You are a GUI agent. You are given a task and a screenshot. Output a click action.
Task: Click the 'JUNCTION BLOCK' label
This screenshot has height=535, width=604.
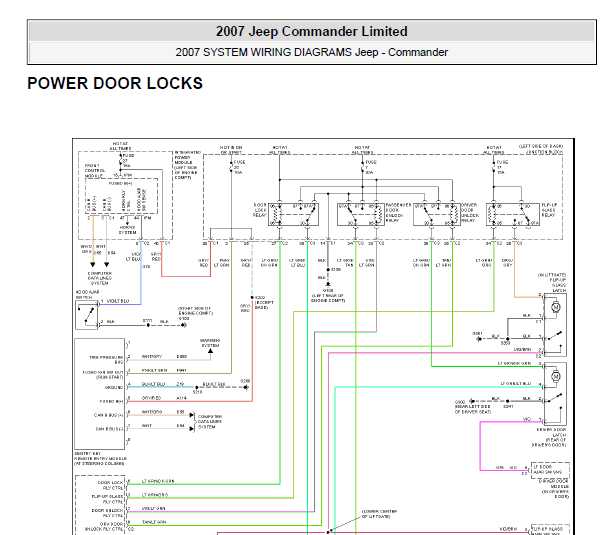pos(544,152)
